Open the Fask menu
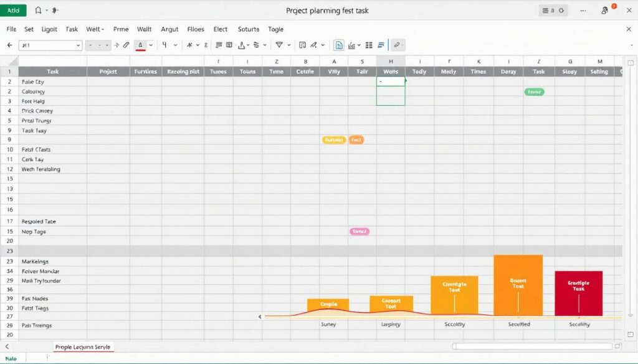This screenshot has height=364, width=638. click(x=72, y=29)
